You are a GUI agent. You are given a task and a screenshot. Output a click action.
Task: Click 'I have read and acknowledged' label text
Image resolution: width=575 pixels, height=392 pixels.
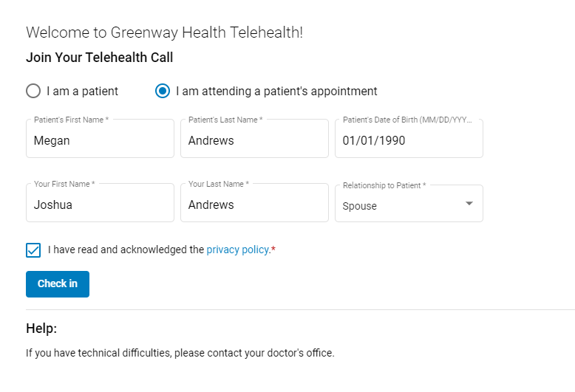pyautogui.click(x=126, y=250)
